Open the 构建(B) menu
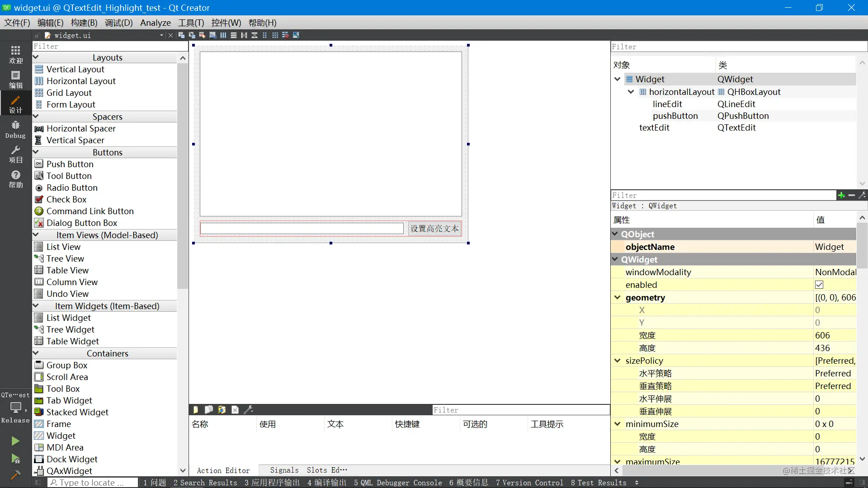This screenshot has width=868, height=488. click(x=84, y=23)
